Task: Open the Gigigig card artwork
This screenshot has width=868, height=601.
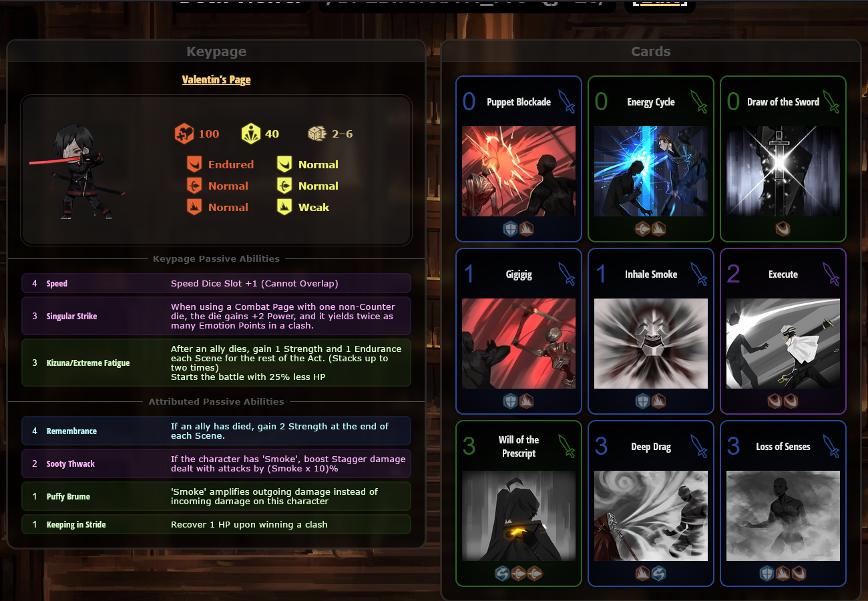Action: 519,343
